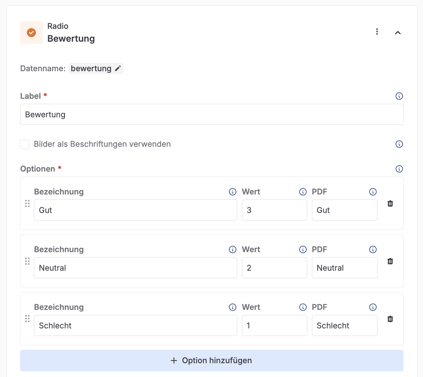Show Wert info in Schlecht row
The image size is (423, 377).
point(302,307)
